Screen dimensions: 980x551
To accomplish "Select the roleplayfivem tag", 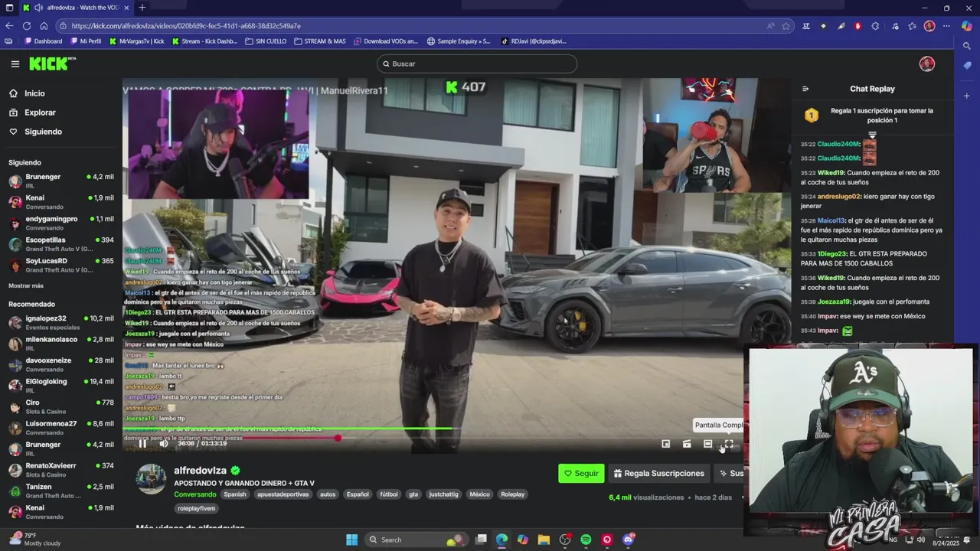I will (197, 508).
